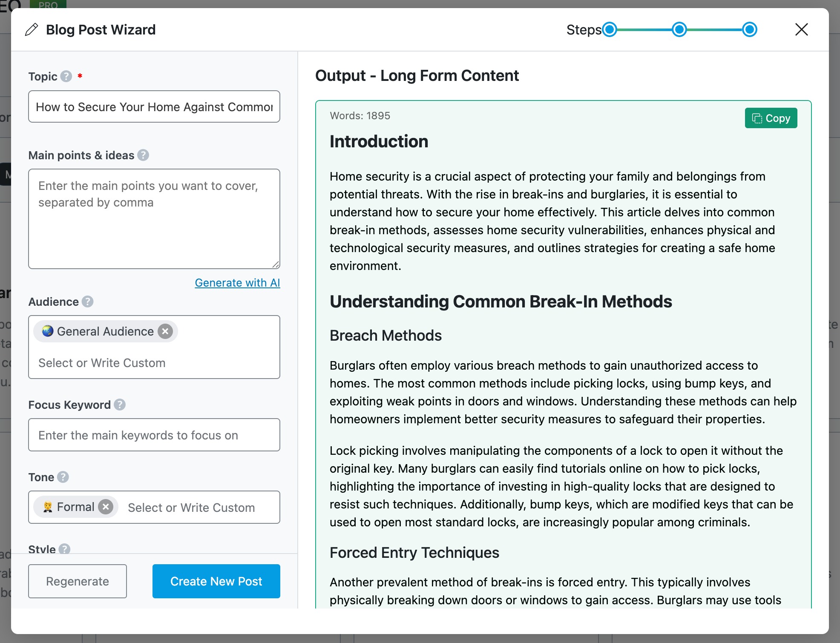The image size is (840, 643).
Task: Click into the Main points textarea
Action: coord(154,219)
